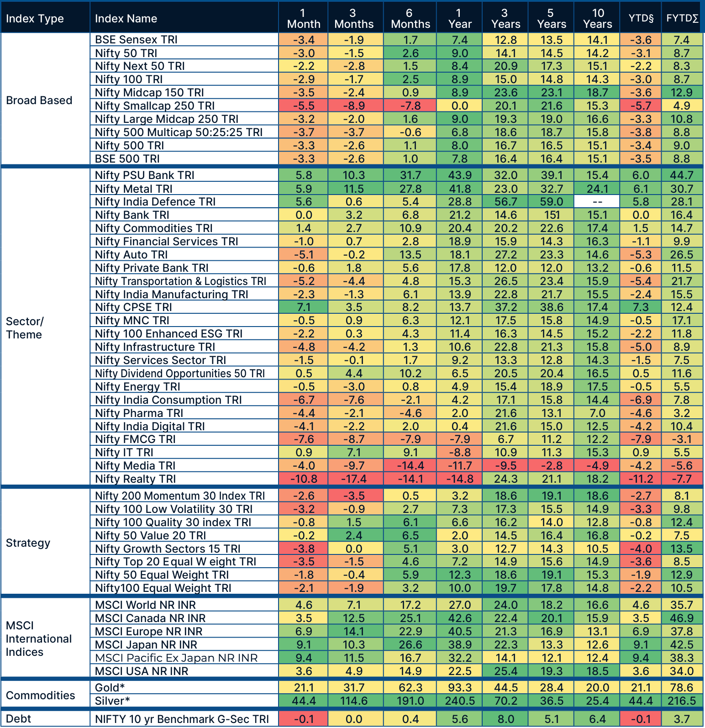Click the Index Name column header
The image size is (705, 728).
coord(126,19)
